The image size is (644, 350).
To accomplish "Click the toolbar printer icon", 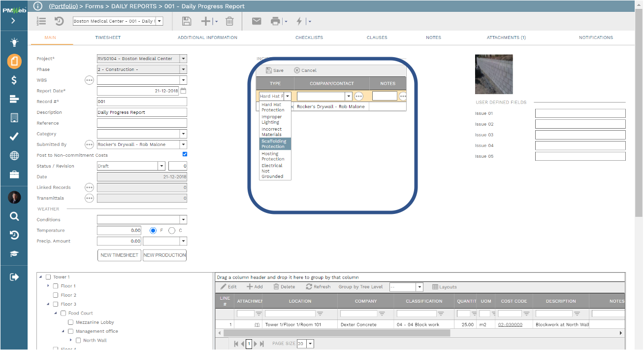I will (x=275, y=21).
